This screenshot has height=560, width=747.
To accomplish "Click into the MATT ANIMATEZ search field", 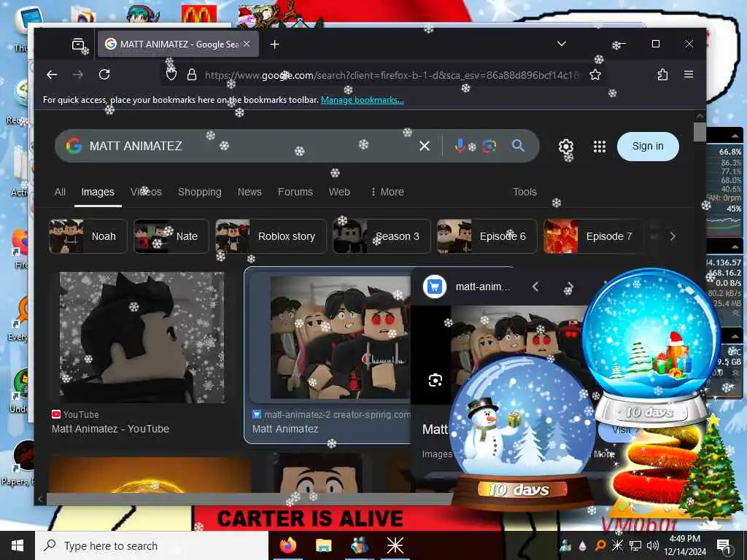I will 248,146.
